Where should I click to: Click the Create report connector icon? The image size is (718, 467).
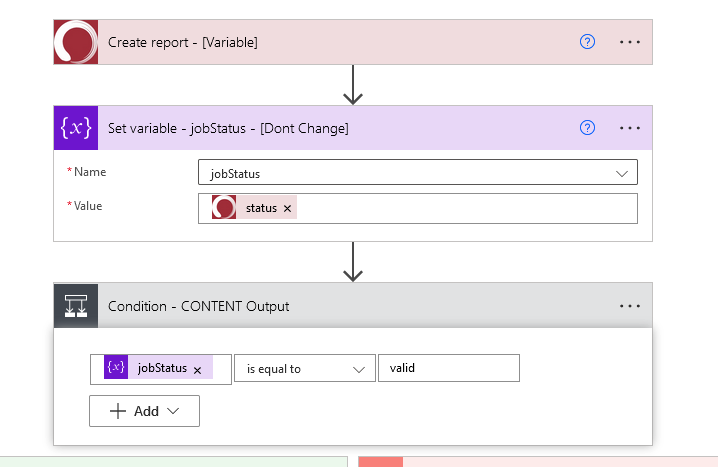point(76,42)
